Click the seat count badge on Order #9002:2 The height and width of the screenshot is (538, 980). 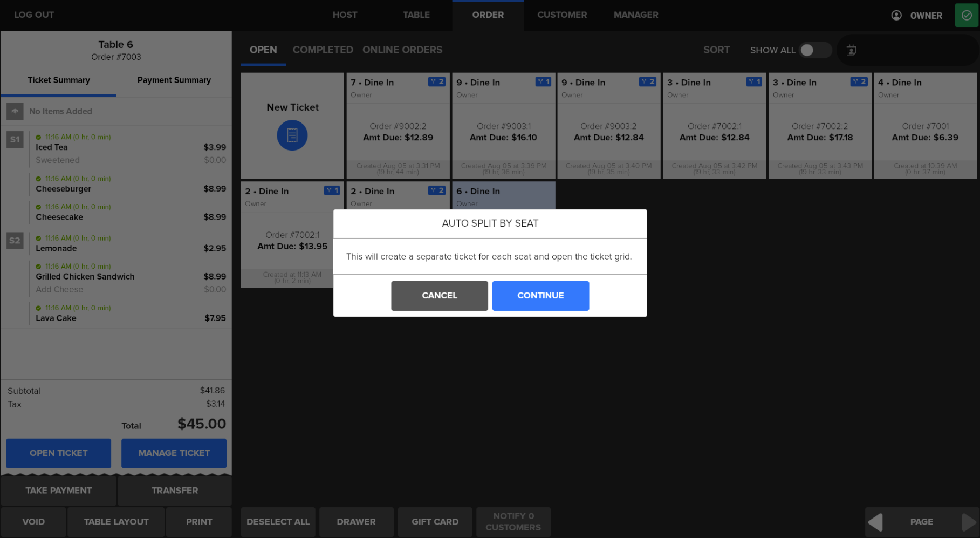coord(437,81)
